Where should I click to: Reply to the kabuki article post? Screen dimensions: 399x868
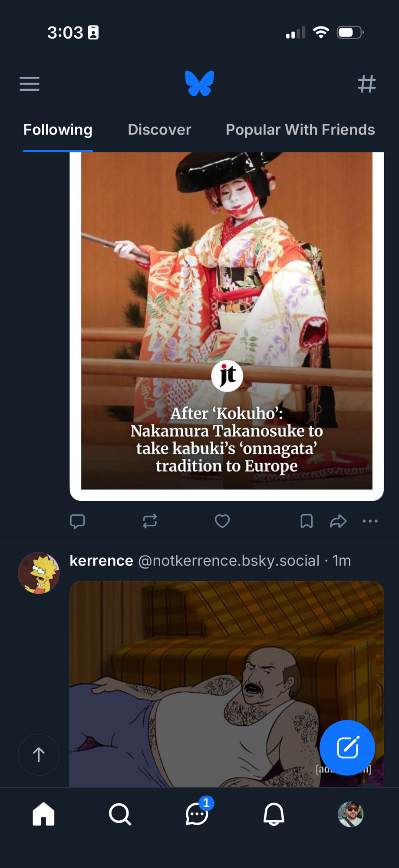click(x=78, y=521)
